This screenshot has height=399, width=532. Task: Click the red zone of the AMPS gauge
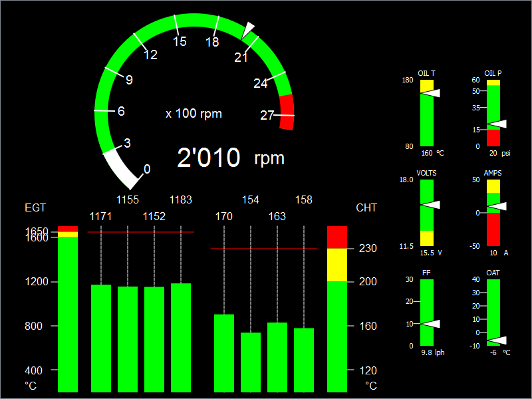[493, 229]
